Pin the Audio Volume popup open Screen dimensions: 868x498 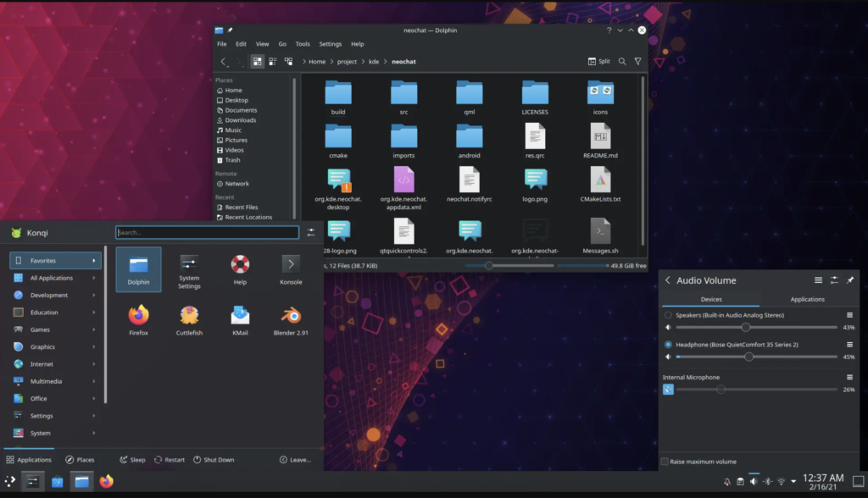point(849,280)
